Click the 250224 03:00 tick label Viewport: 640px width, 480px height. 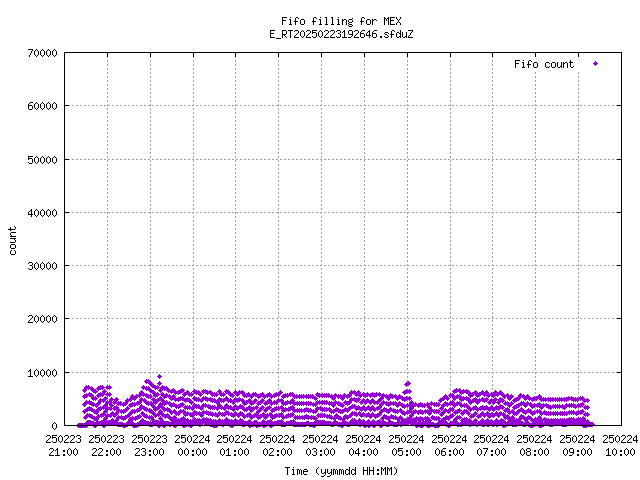click(x=320, y=446)
